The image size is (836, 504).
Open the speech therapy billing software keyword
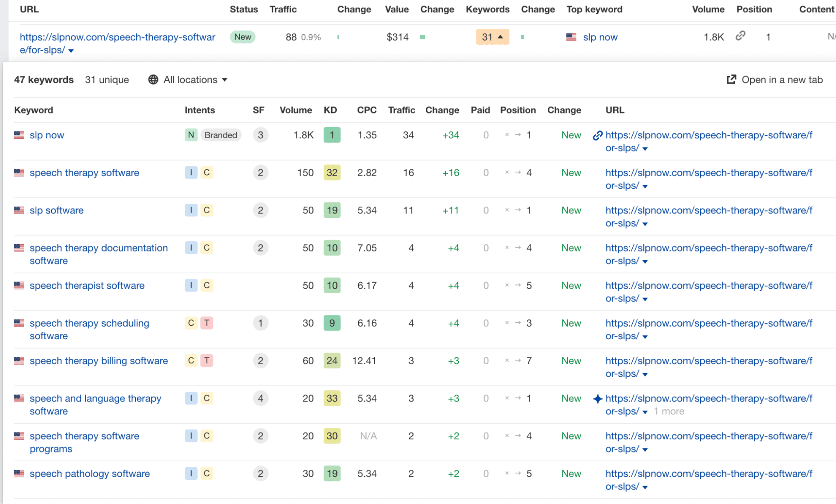coord(99,361)
